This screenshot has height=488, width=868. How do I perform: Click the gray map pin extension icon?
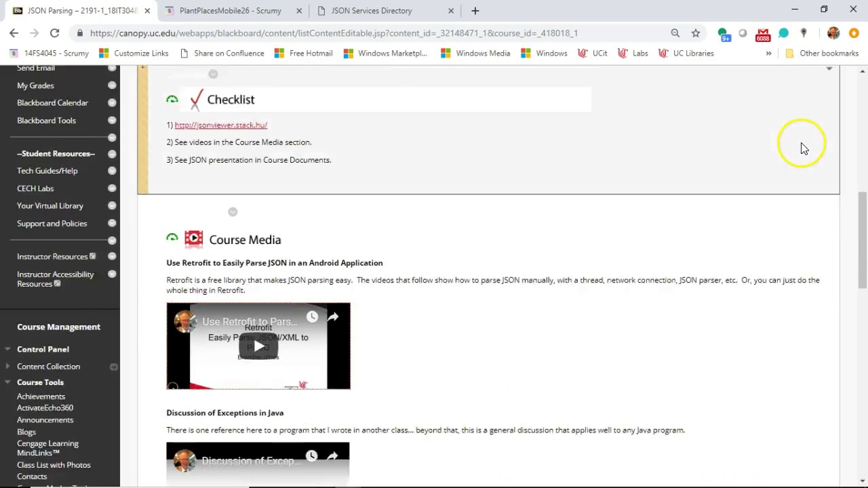coord(804,33)
